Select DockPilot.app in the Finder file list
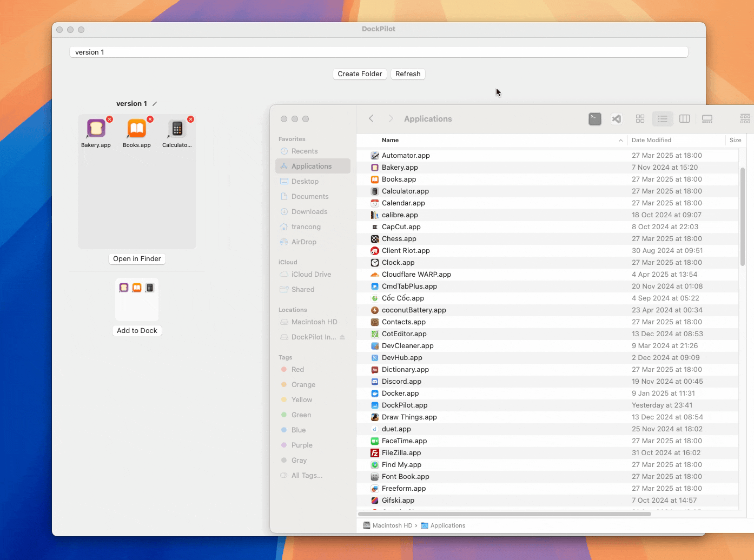Screen dimensions: 754x560 click(547, 405)
